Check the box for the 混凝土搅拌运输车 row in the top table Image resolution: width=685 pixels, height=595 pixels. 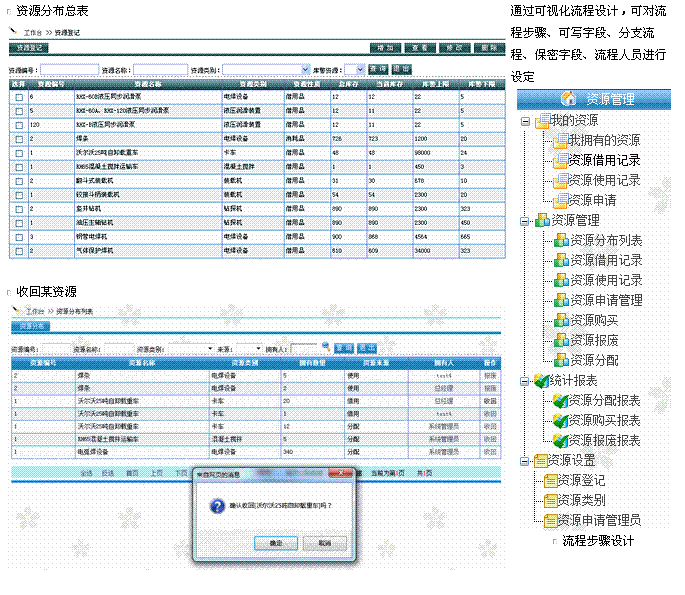[x=19, y=167]
